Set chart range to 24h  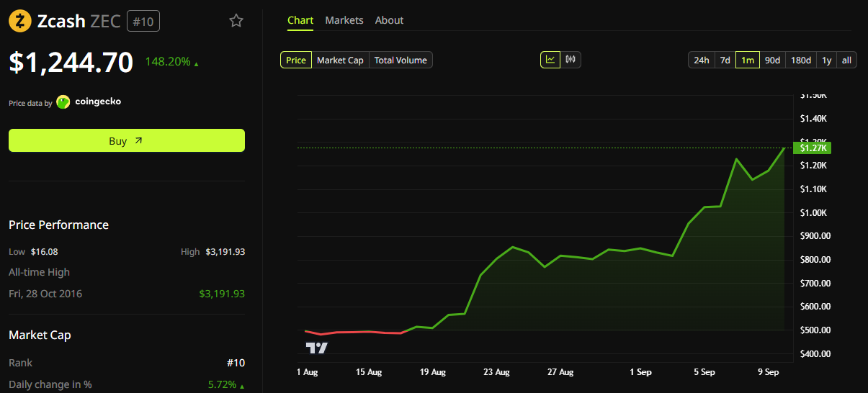(702, 60)
